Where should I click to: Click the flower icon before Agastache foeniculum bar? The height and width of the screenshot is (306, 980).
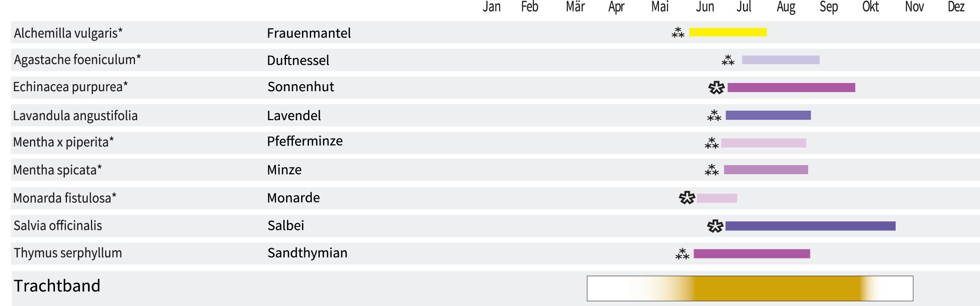pyautogui.click(x=728, y=60)
